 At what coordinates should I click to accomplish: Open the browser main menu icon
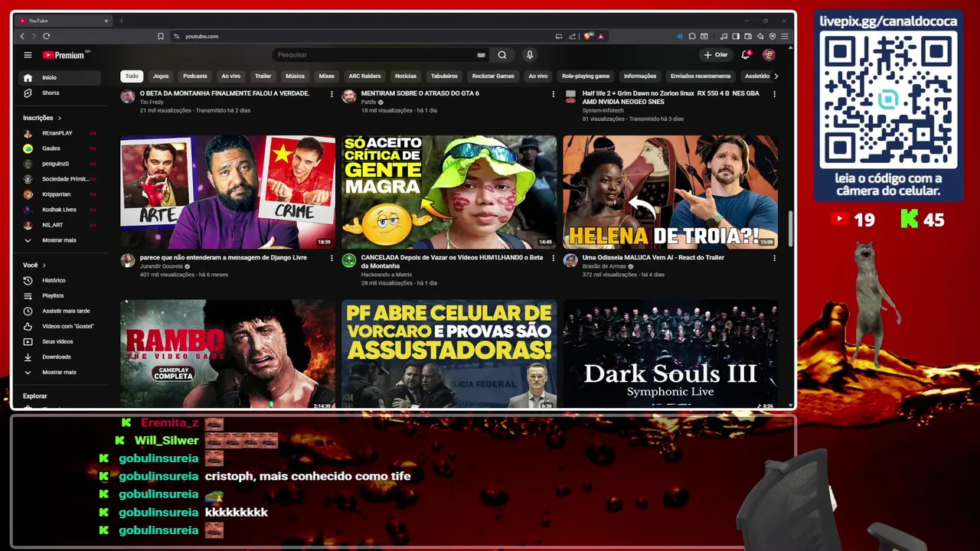(785, 36)
